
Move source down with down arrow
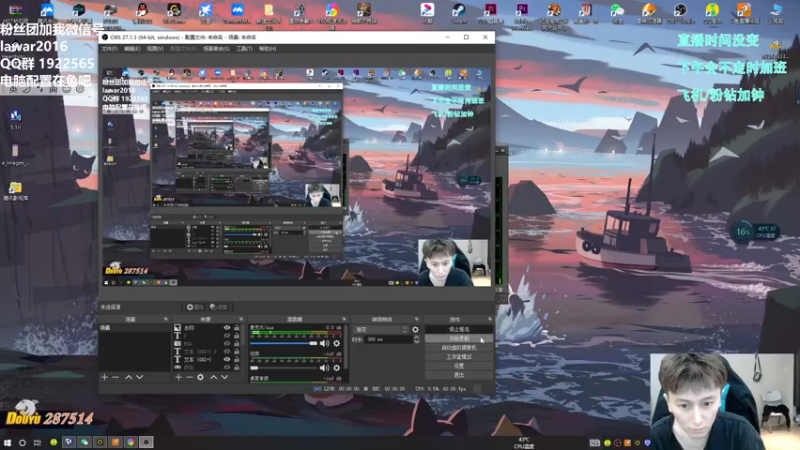point(224,377)
